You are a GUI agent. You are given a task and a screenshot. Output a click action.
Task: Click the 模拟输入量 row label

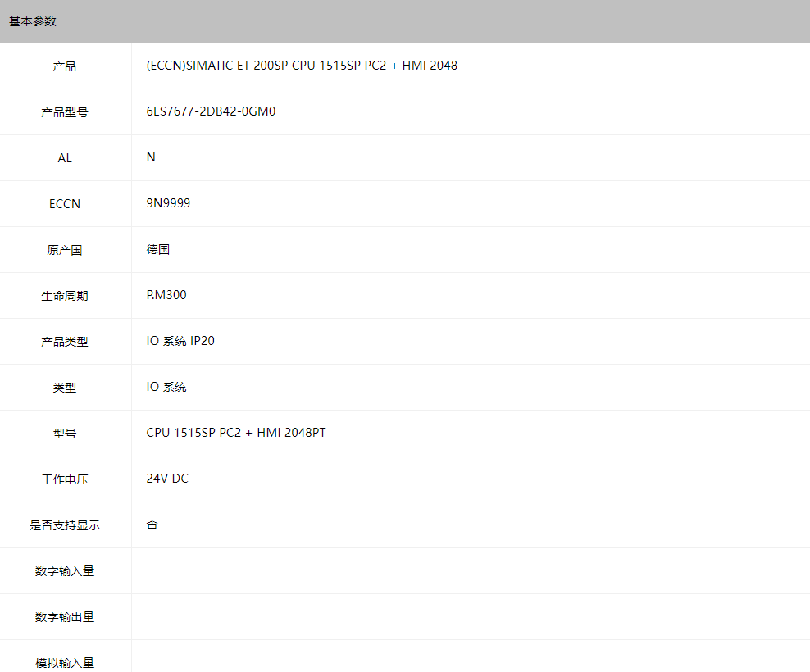[65, 662]
